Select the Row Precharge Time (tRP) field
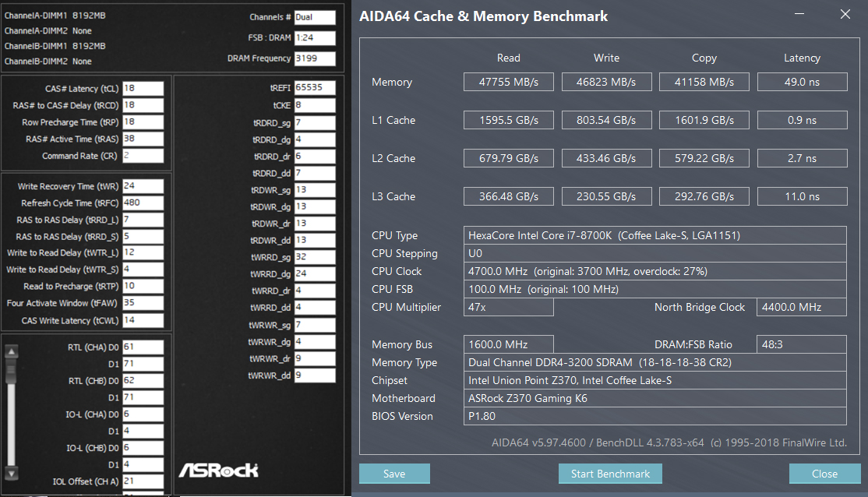 tap(143, 122)
